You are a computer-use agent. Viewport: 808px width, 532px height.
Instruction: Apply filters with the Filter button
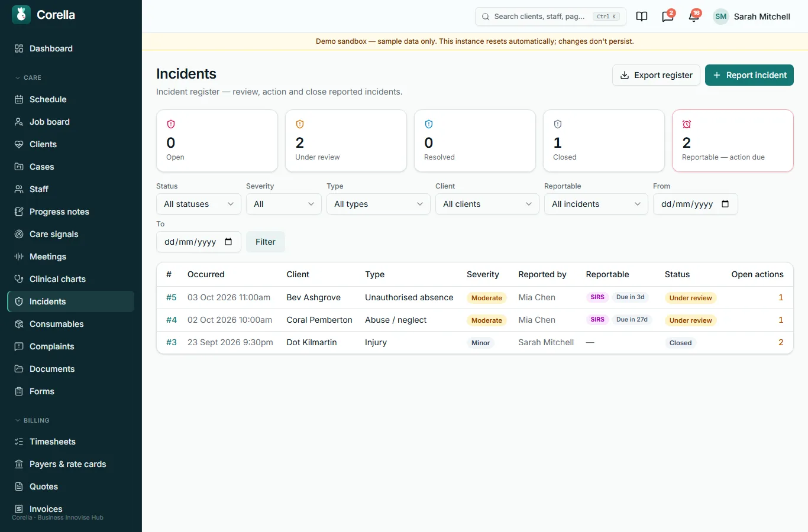point(266,242)
